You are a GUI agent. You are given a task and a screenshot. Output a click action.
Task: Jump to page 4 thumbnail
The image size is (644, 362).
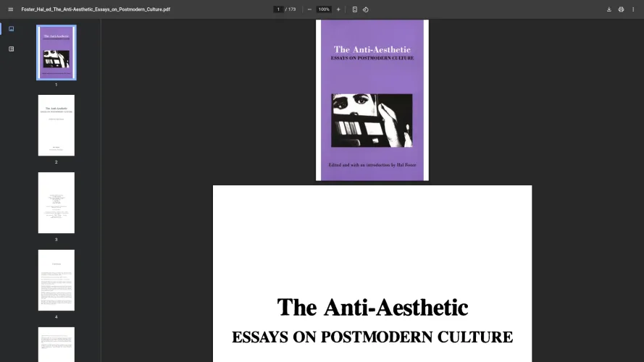[57, 280]
